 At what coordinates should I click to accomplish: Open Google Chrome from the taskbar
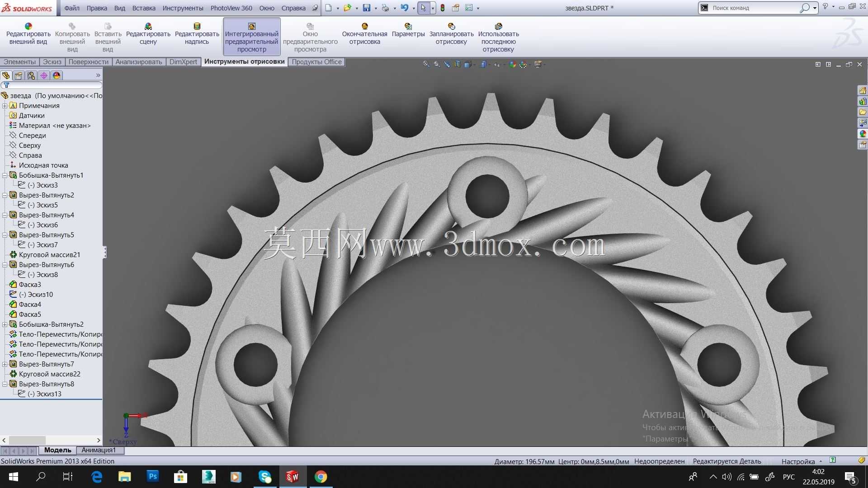point(321,476)
